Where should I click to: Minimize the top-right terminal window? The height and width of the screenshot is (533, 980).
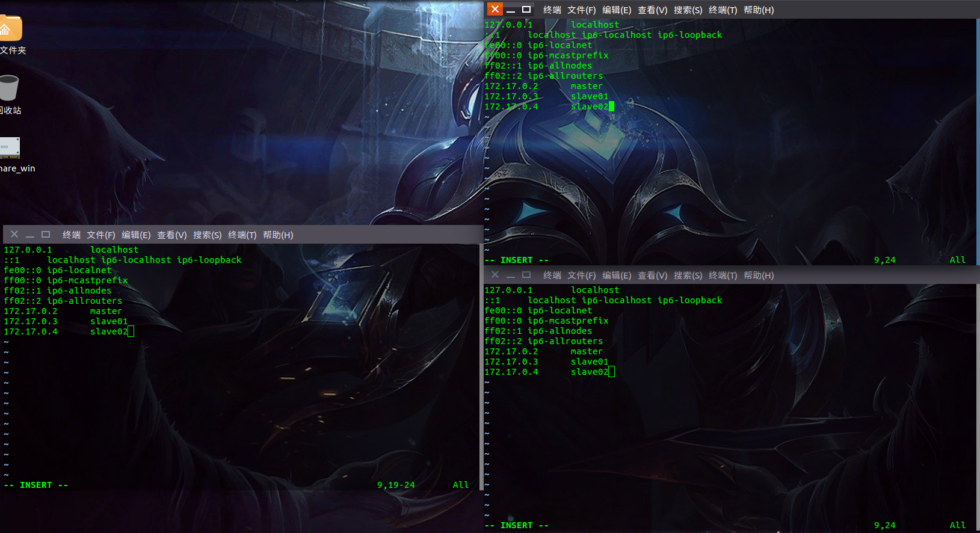pyautogui.click(x=511, y=10)
